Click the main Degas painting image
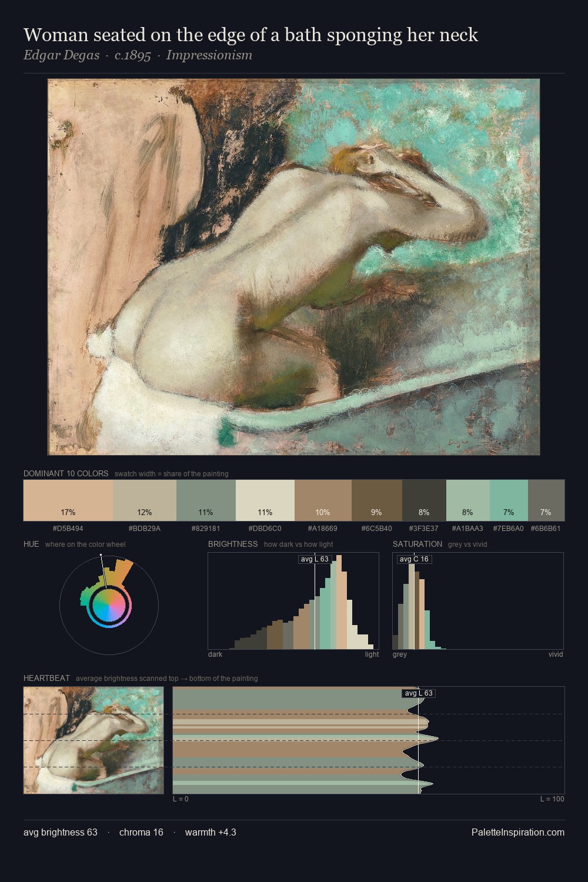 tap(293, 267)
